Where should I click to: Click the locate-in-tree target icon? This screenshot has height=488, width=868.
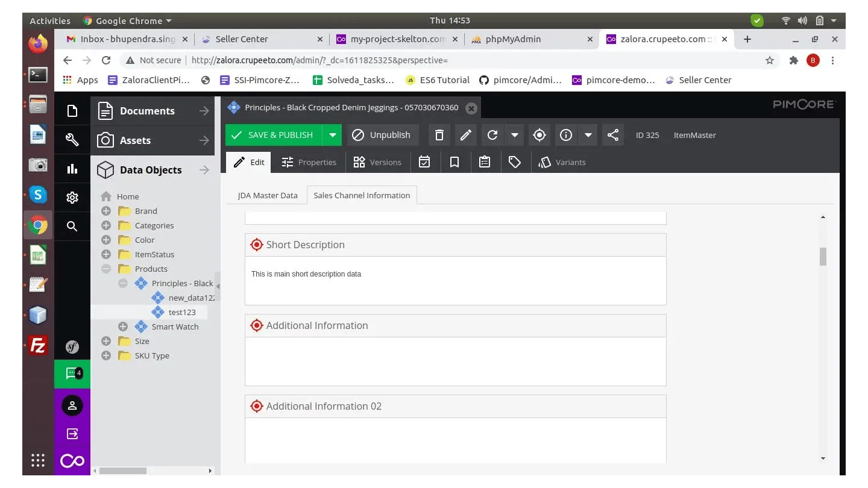click(539, 135)
